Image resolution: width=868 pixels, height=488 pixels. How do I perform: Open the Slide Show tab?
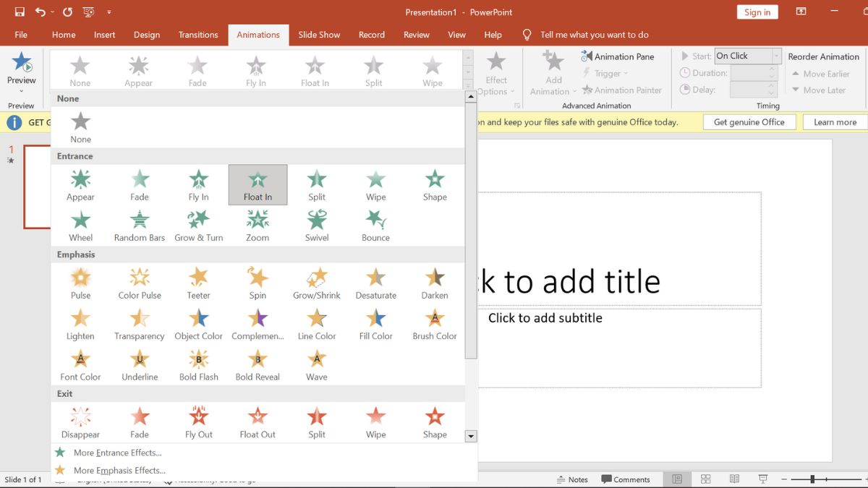point(319,35)
